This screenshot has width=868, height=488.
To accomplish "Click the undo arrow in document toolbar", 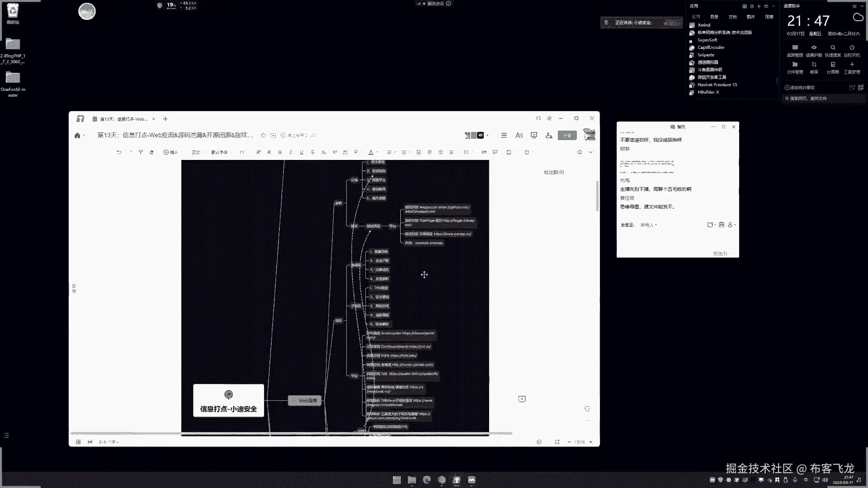I will coord(119,152).
